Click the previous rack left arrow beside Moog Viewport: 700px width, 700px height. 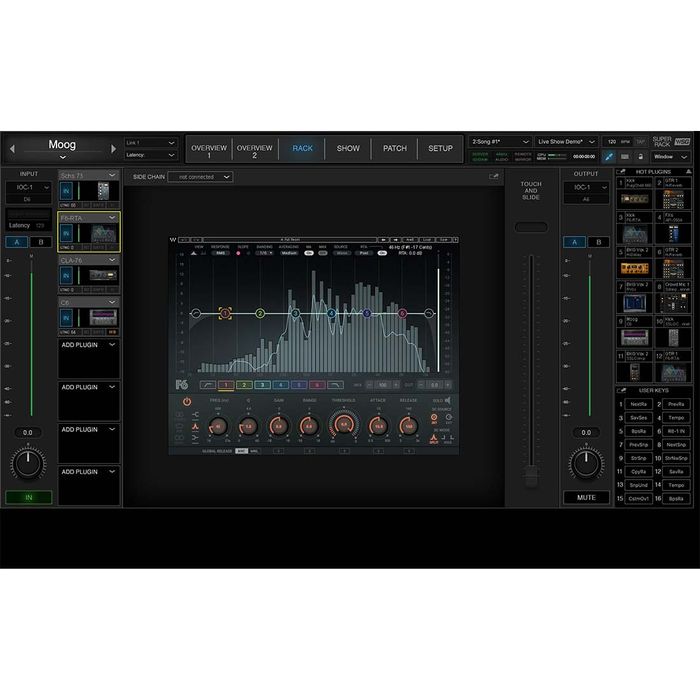pyautogui.click(x=12, y=148)
